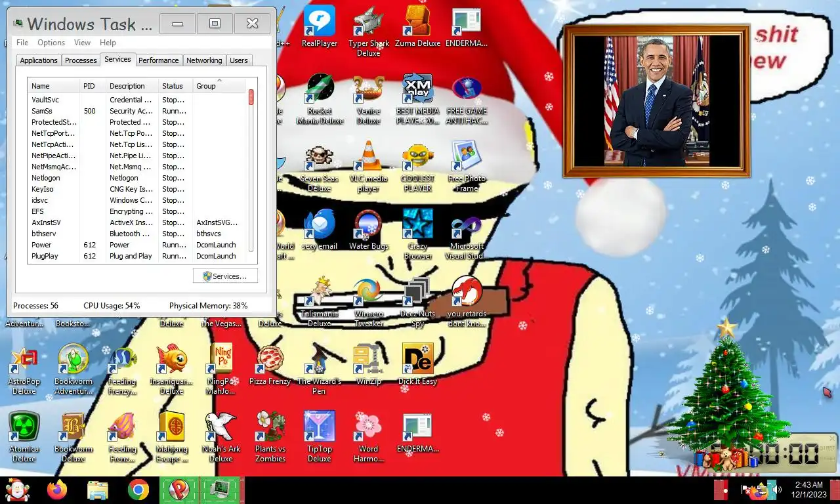Image resolution: width=840 pixels, height=504 pixels.
Task: Open the Help menu in Task Manager
Action: pyautogui.click(x=108, y=43)
